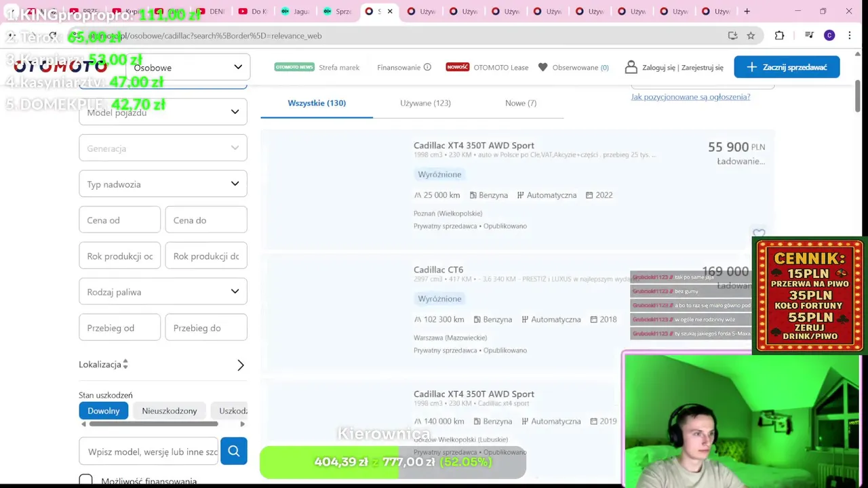This screenshot has width=868, height=488.
Task: Click the heart icon next to Obserwowane
Action: click(542, 67)
